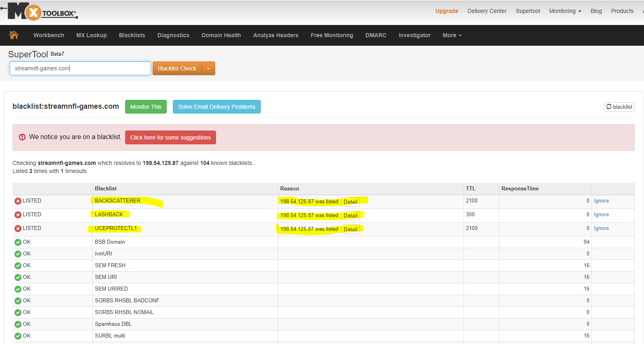Click the Monitor This button
644x344 pixels.
[146, 107]
